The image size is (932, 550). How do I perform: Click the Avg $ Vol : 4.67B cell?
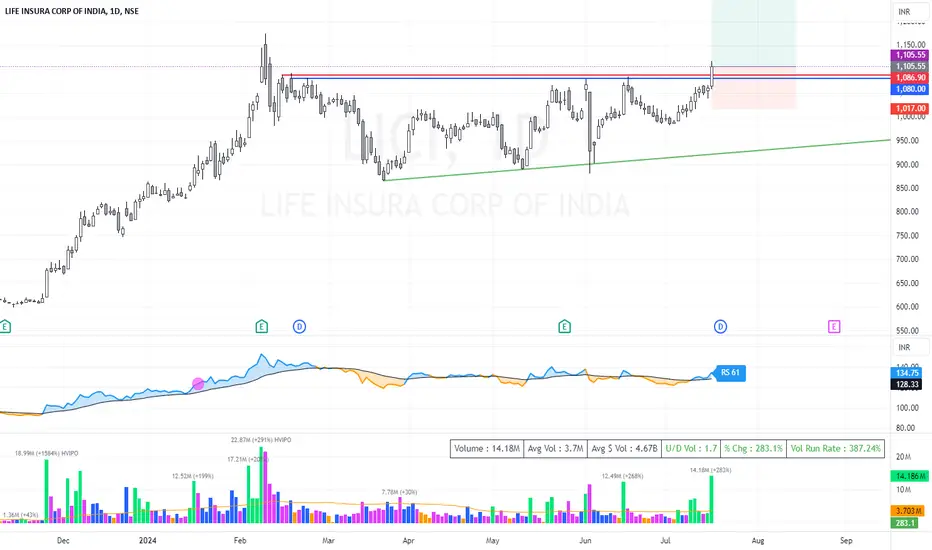pyautogui.click(x=624, y=448)
